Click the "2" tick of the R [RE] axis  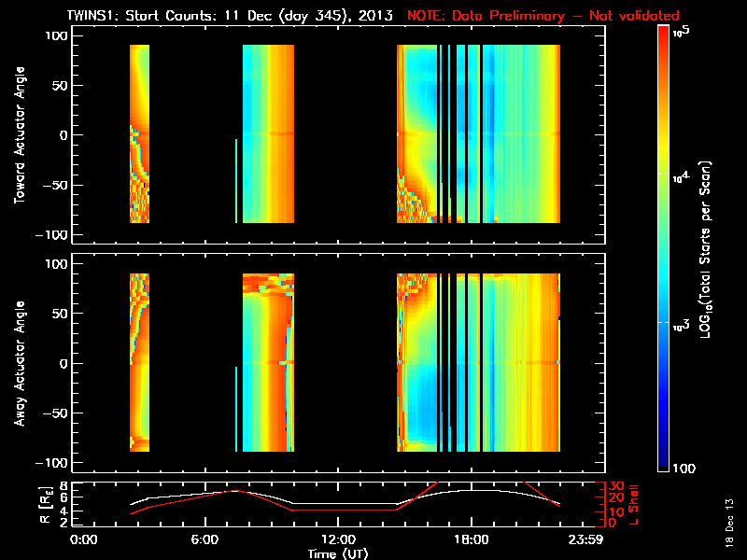(64, 523)
